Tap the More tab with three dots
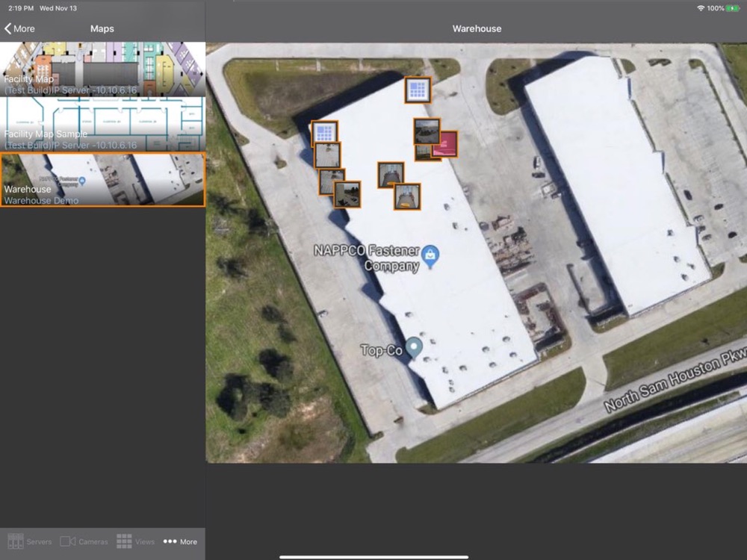This screenshot has width=747, height=560. pyautogui.click(x=180, y=541)
